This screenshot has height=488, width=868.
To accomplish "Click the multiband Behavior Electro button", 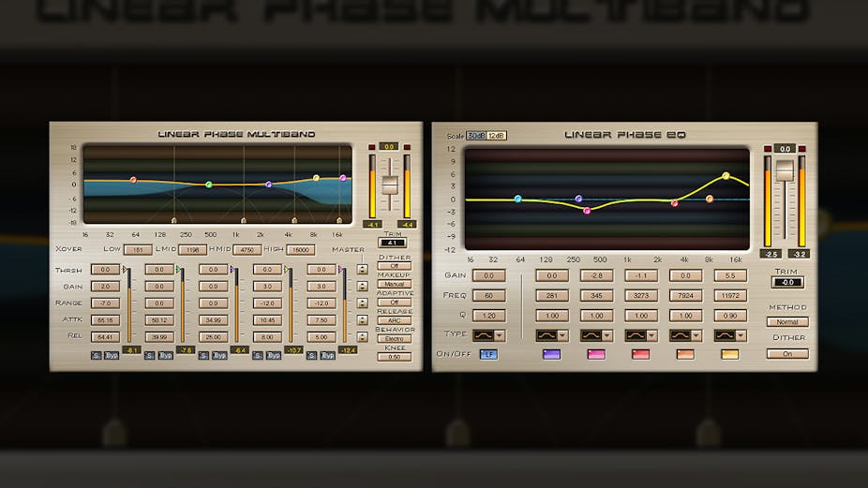I will pos(394,338).
